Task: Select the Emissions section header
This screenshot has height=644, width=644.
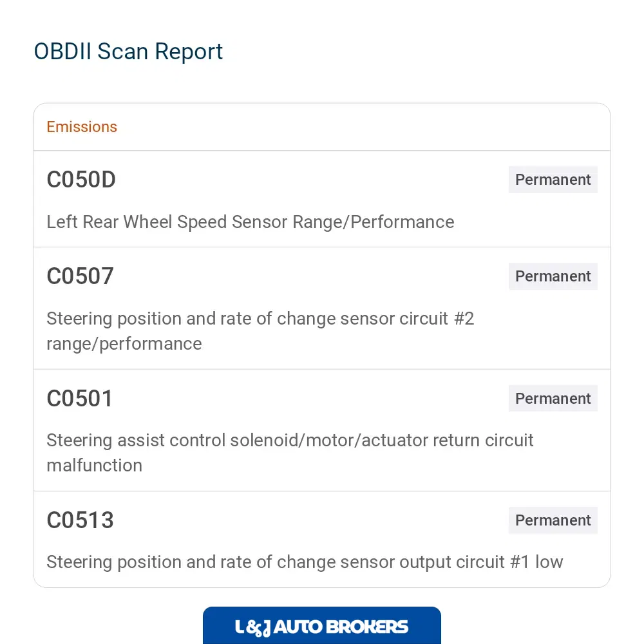Action: (x=82, y=127)
